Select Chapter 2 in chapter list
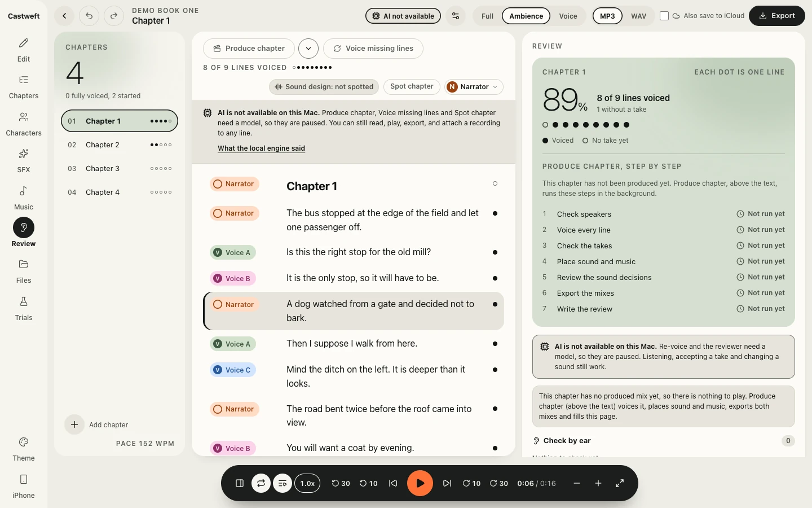The image size is (812, 508). click(120, 145)
